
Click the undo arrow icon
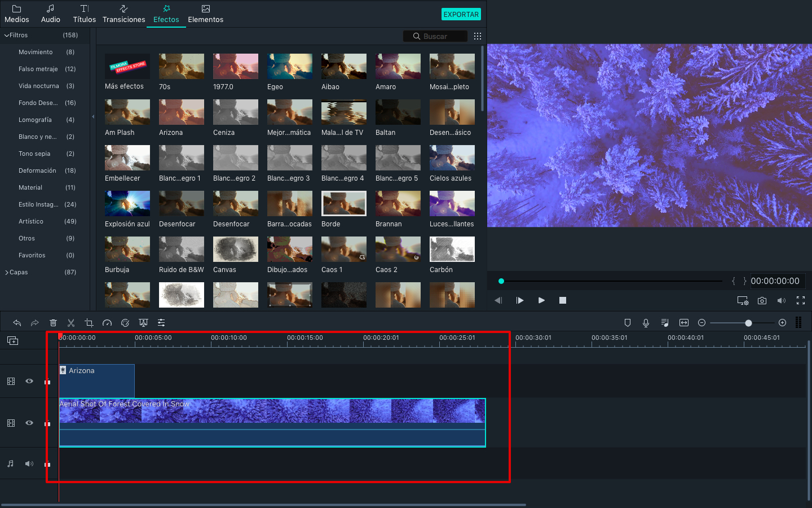pos(17,323)
